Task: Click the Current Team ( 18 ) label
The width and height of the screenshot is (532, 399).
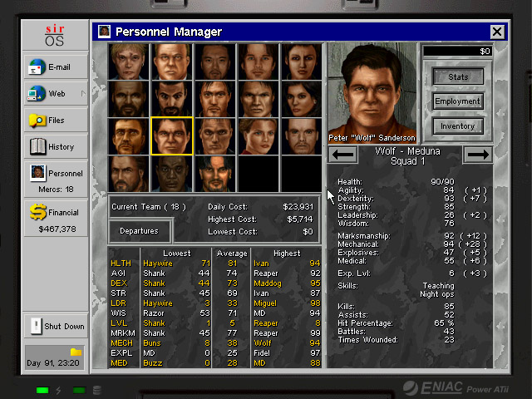Action: 149,207
